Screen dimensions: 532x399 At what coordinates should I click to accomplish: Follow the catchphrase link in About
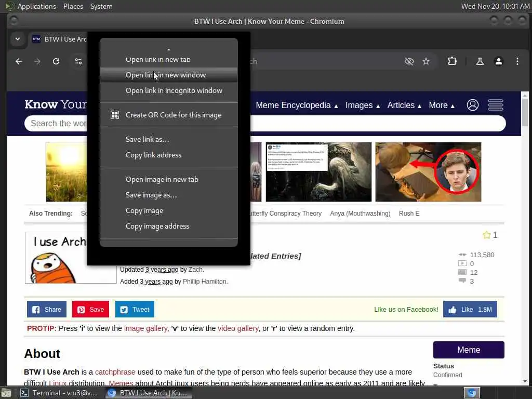115,372
